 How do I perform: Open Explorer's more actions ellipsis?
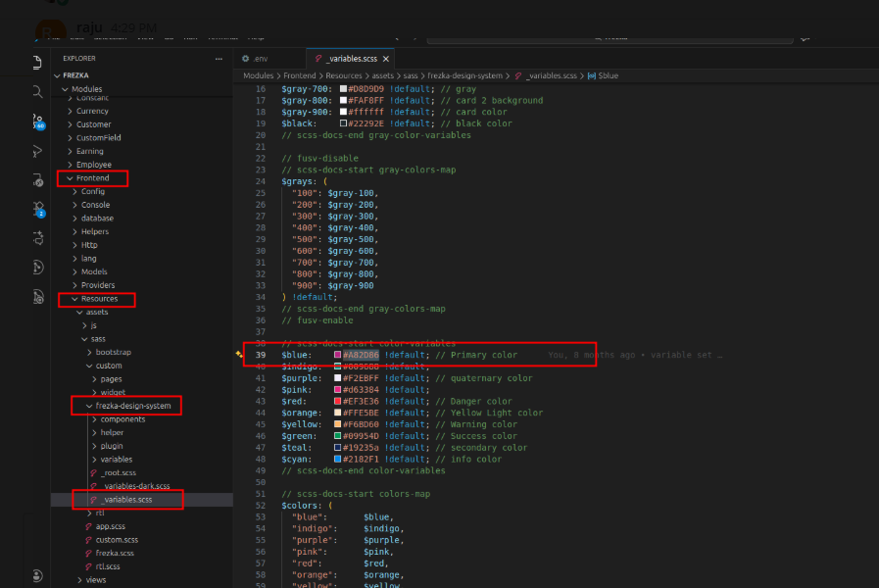(x=218, y=59)
